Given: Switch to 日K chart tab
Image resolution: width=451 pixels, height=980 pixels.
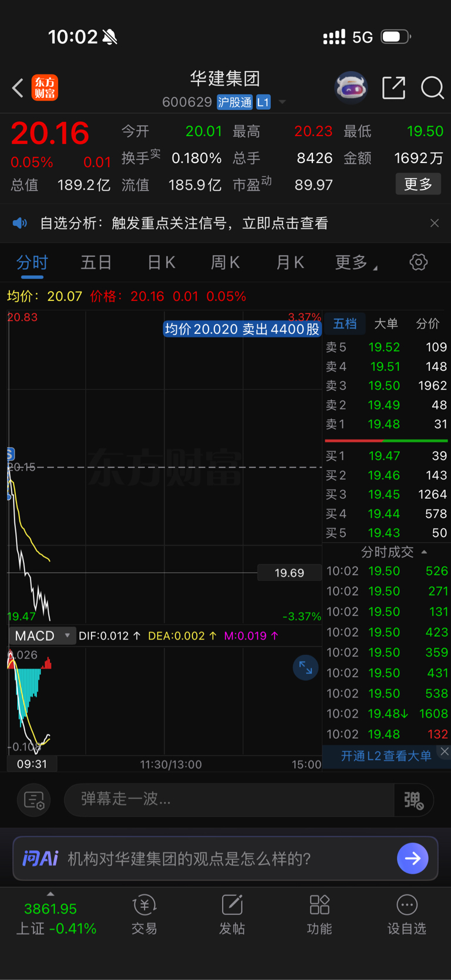Looking at the screenshot, I should point(161,262).
